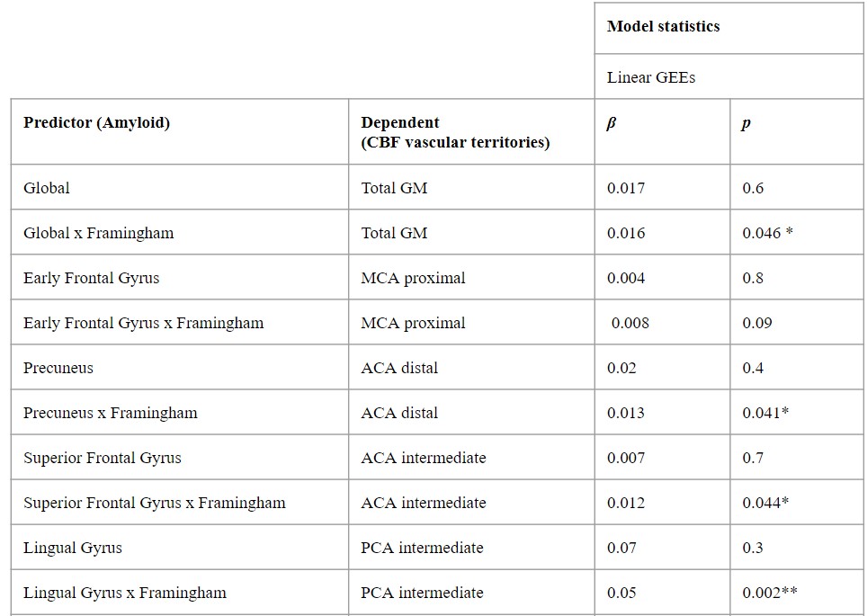Viewport: 867px width, 616px height.
Task: Select the 'Early Frontal Gyrus x Framingham' cell
Action: pos(144,323)
